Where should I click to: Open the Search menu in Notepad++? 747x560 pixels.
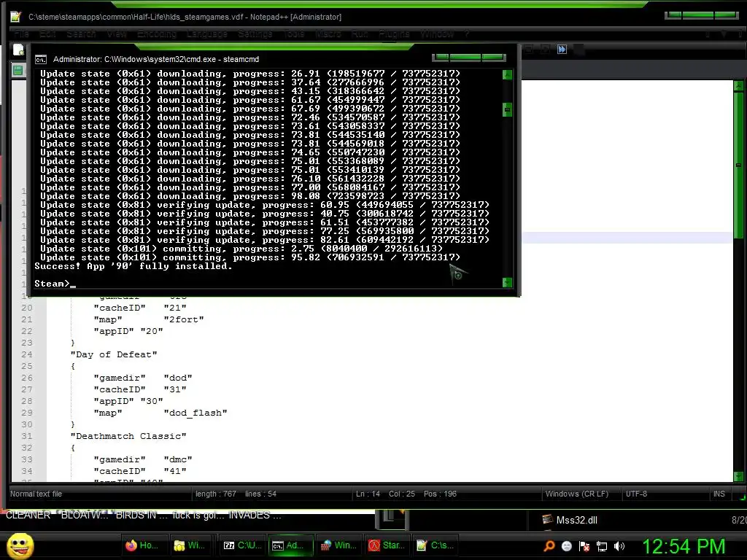[x=81, y=34]
